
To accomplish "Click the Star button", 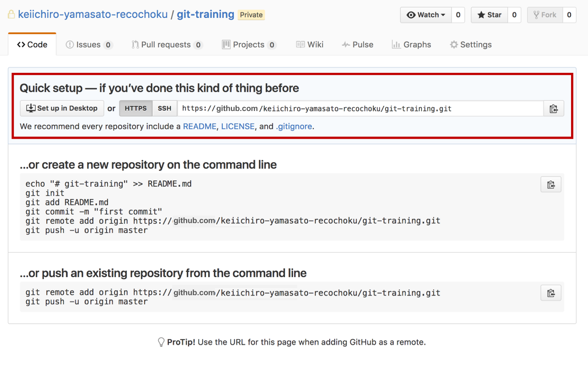I will coord(489,15).
